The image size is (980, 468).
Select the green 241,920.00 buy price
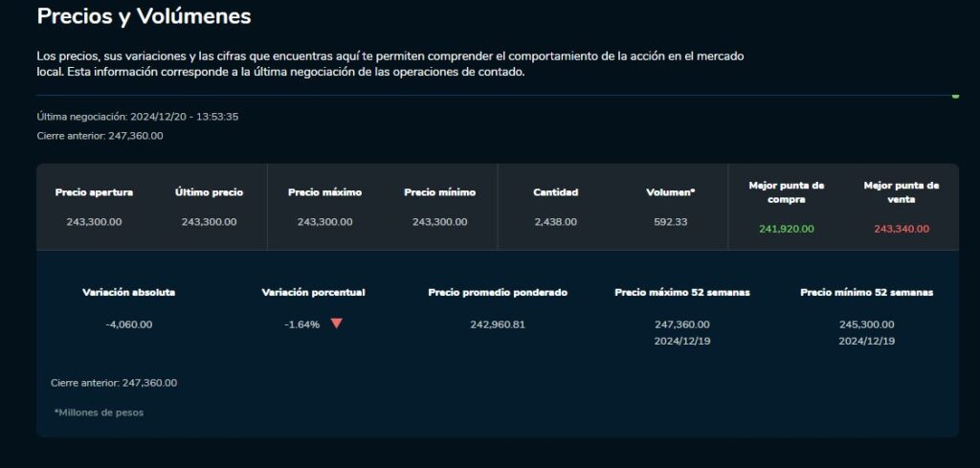point(787,229)
